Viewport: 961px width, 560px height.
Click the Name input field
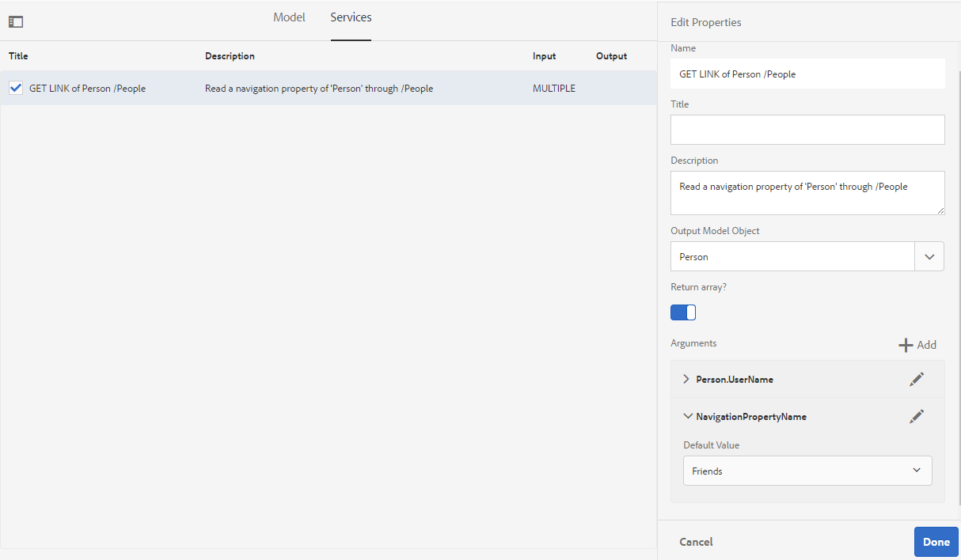coord(807,74)
